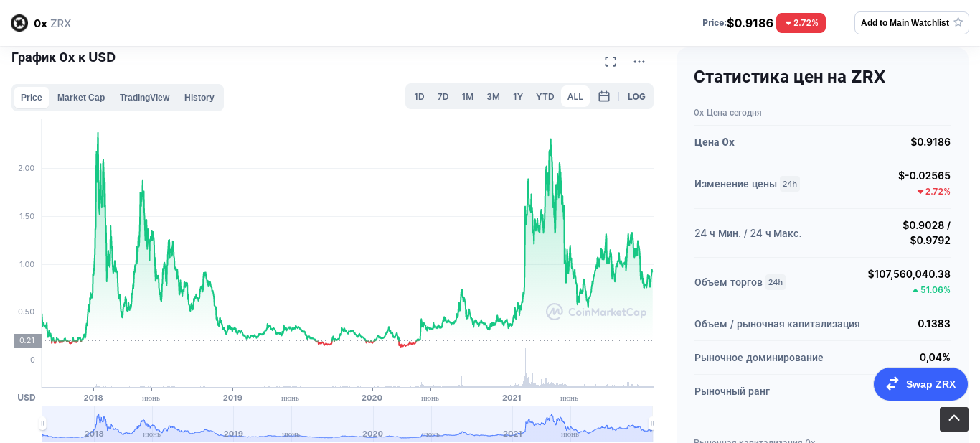Click the Рыночный ранг label
The image size is (980, 443).
tap(732, 391)
